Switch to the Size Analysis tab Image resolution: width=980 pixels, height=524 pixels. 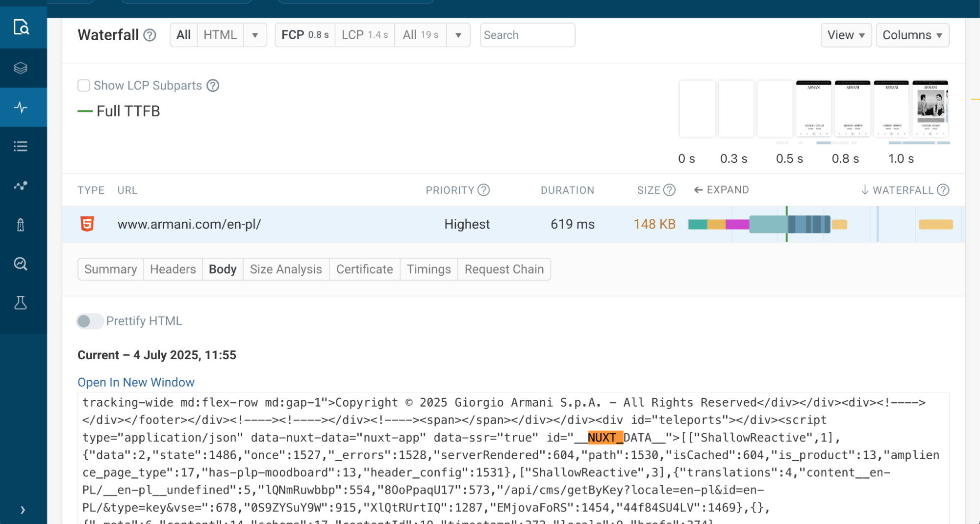pyautogui.click(x=286, y=269)
